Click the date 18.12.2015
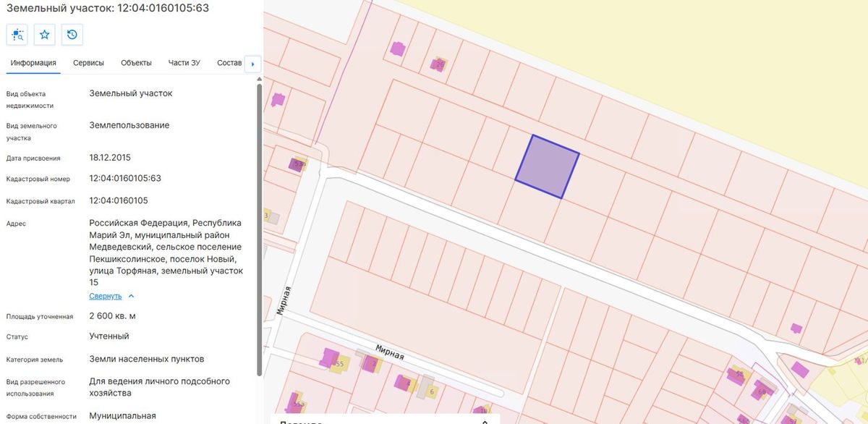This screenshot has width=868, height=424. tap(110, 157)
